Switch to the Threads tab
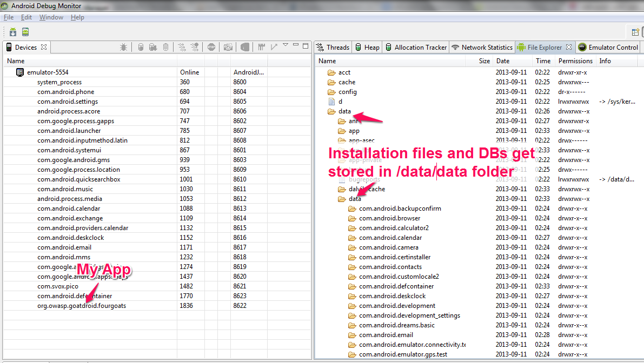644x363 pixels. pyautogui.click(x=333, y=47)
